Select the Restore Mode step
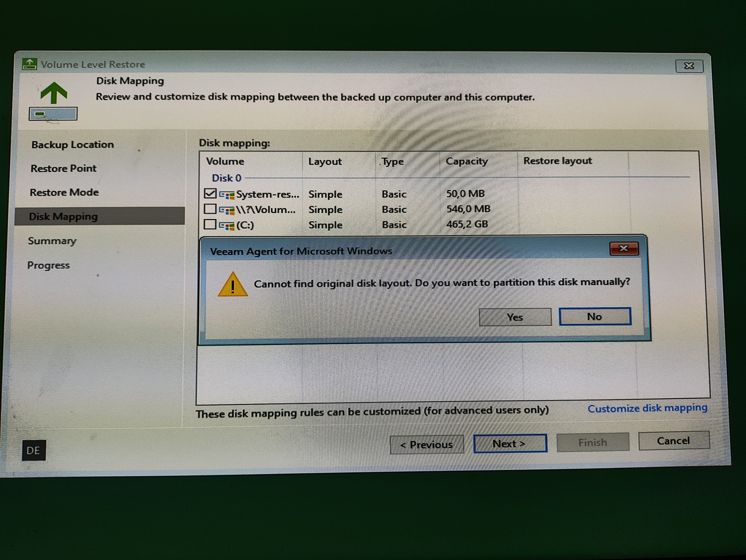 click(64, 192)
